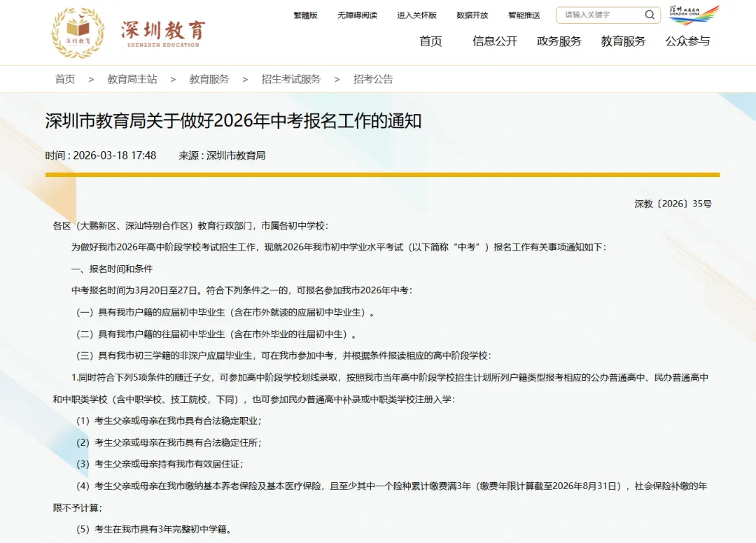Click item (4) 基本养老保险 line
The image size is (756, 543).
click(380, 497)
